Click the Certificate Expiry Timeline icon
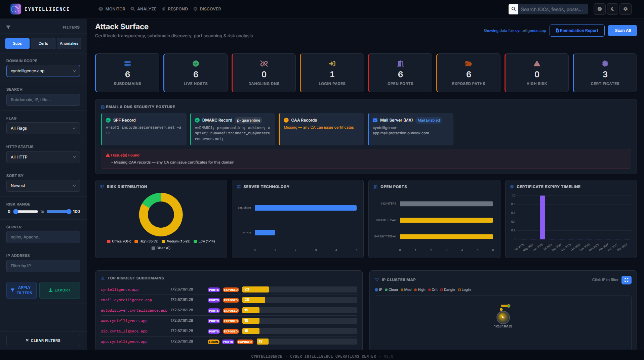Screen dimensions: 644x360 (x=512, y=187)
